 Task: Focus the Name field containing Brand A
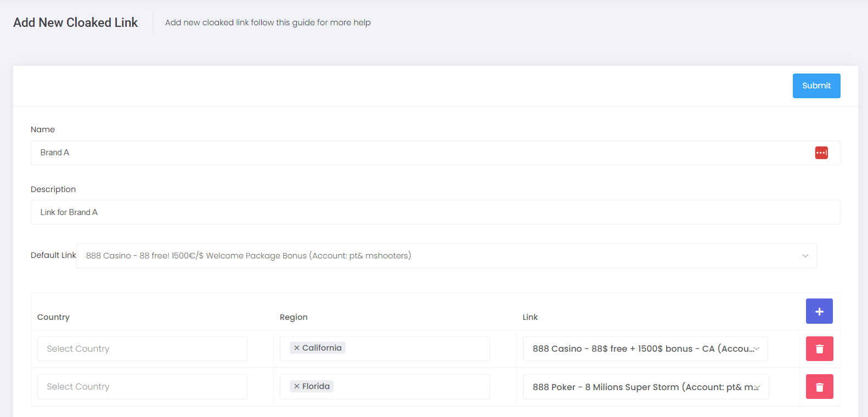[435, 153]
